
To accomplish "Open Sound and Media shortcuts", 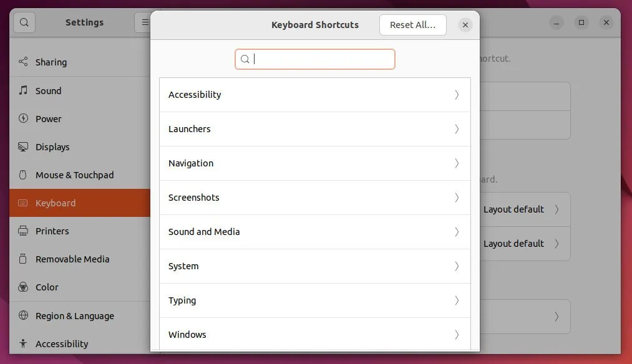I will point(314,232).
